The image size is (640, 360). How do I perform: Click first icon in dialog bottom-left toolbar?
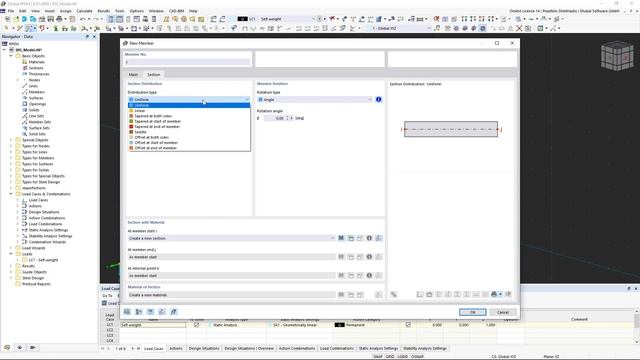pos(127,312)
